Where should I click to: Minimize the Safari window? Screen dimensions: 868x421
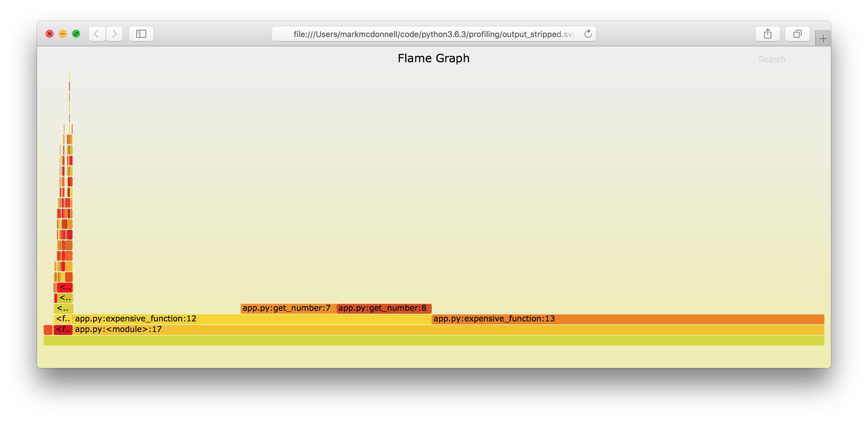(63, 34)
